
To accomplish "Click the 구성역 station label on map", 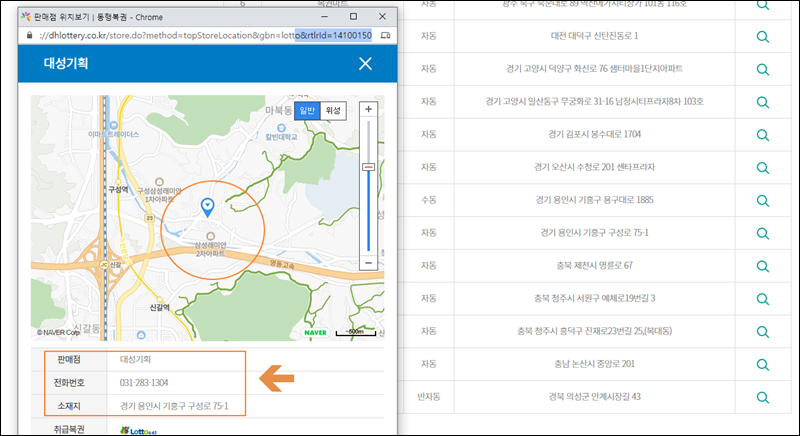I will click(118, 189).
